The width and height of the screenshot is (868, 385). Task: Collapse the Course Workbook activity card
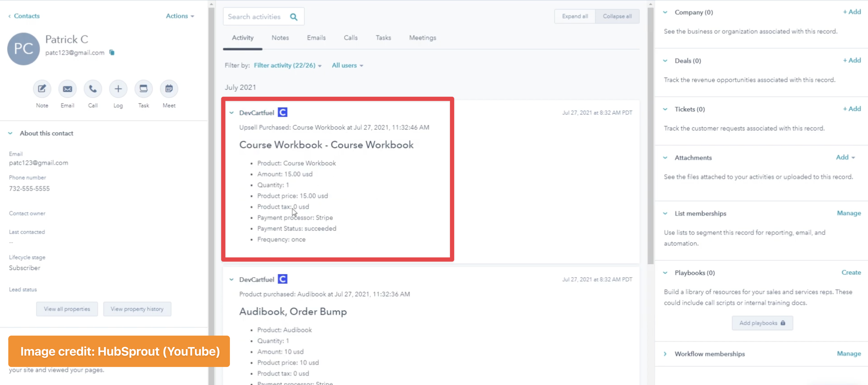[x=231, y=113]
